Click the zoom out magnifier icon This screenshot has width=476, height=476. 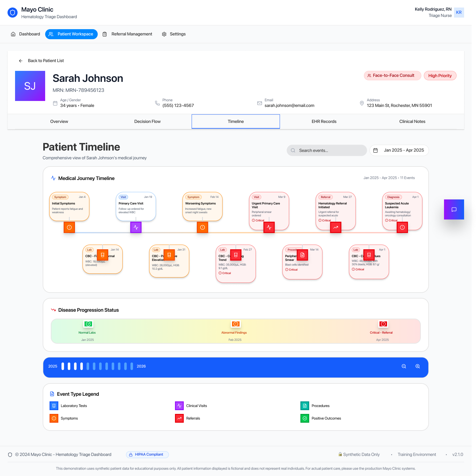pyautogui.click(x=404, y=366)
